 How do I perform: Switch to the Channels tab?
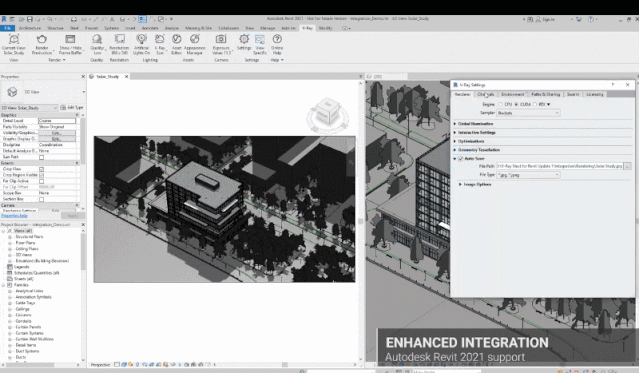coord(485,94)
